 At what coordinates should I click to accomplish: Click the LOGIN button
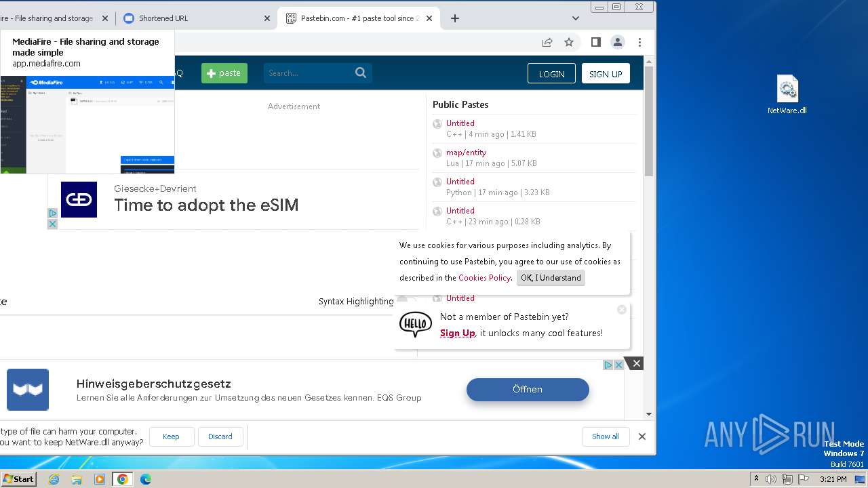coord(551,73)
